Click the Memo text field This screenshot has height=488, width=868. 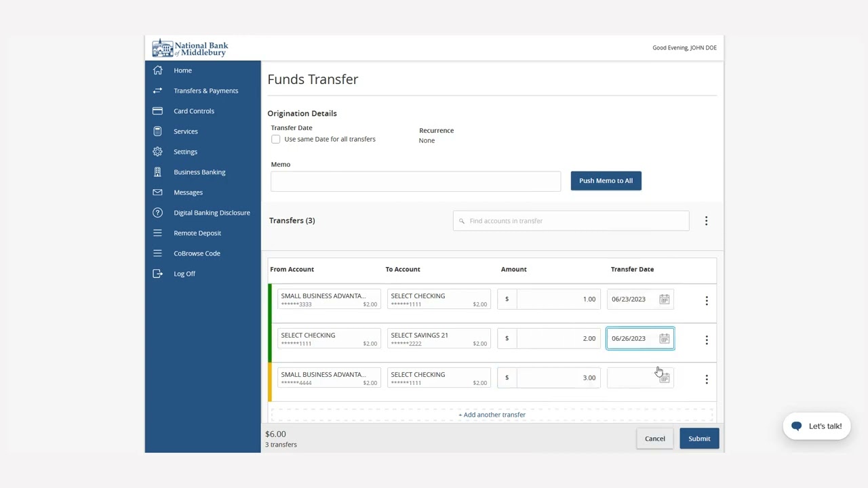(416, 181)
